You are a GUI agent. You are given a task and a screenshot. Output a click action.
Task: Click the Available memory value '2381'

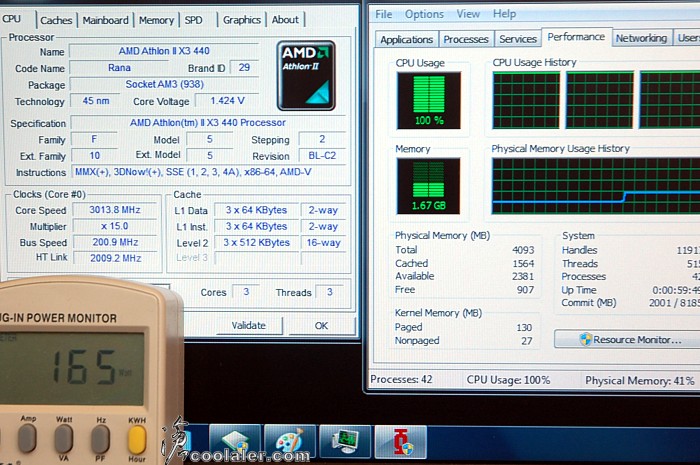pyautogui.click(x=523, y=276)
